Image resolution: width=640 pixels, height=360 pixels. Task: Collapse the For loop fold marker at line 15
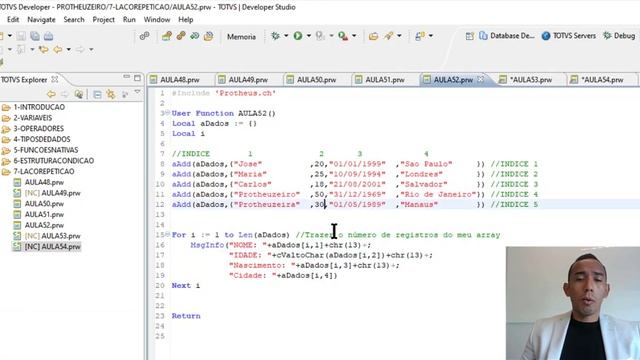(x=167, y=234)
